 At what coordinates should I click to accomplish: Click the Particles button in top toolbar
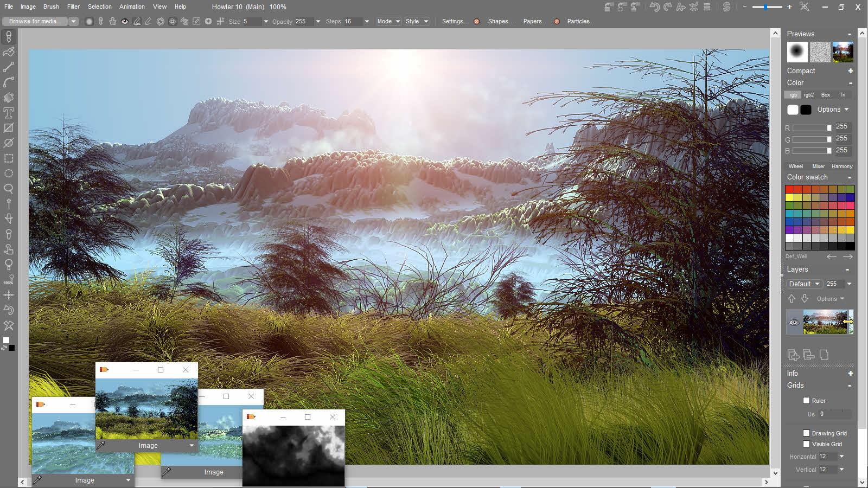click(579, 21)
